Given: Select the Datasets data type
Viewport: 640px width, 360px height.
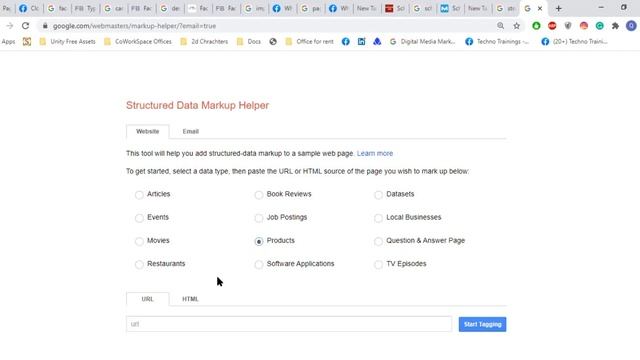Looking at the screenshot, I should (x=378, y=195).
